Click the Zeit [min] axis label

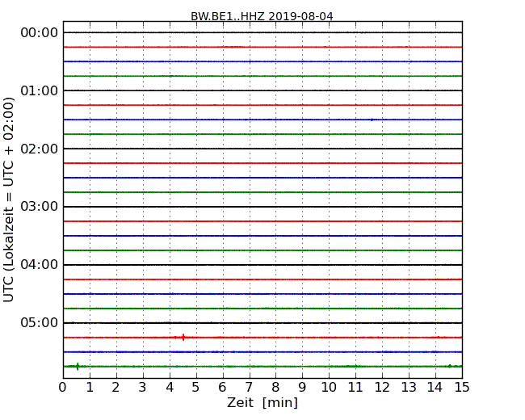tap(262, 402)
